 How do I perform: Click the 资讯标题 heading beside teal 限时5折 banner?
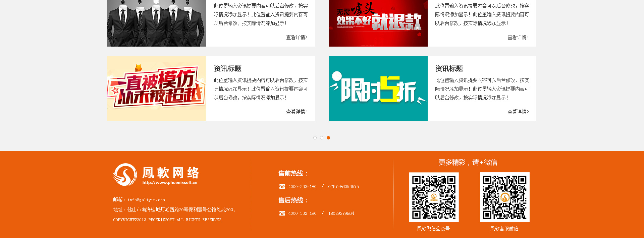click(x=449, y=69)
